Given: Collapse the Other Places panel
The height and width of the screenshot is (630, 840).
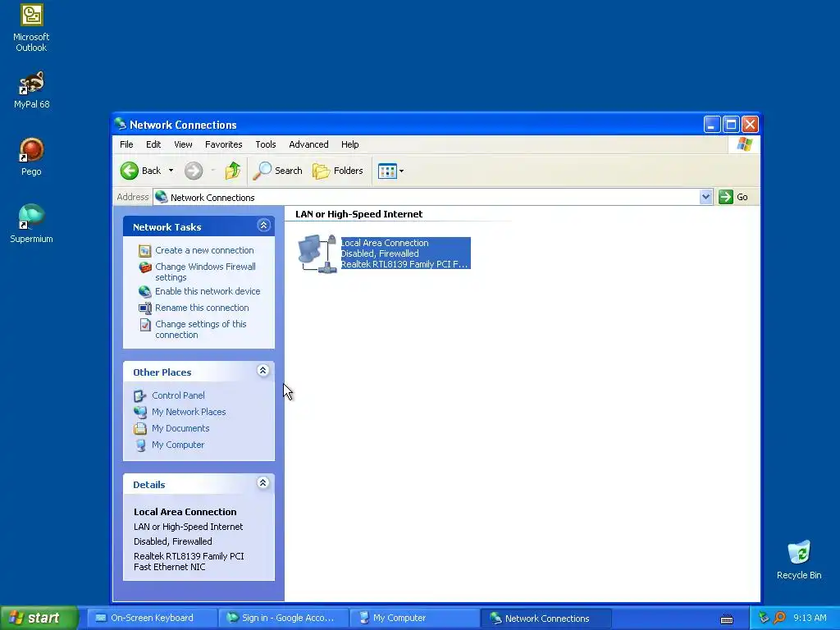Looking at the screenshot, I should tap(263, 371).
